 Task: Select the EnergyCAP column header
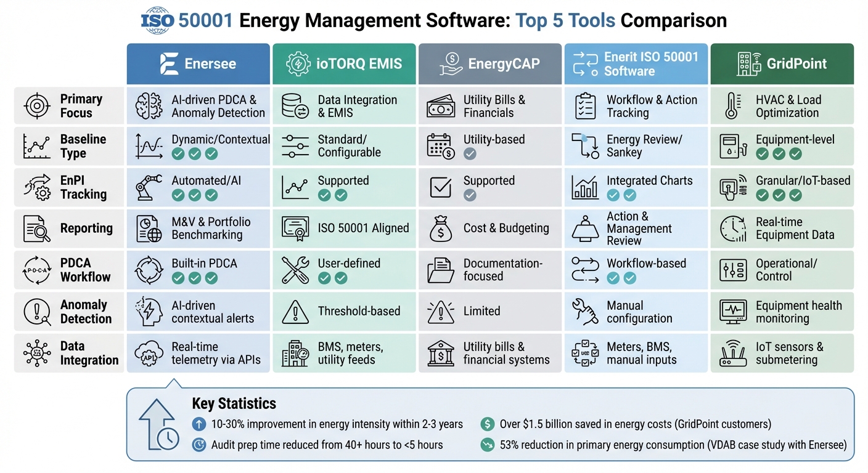pyautogui.click(x=490, y=64)
